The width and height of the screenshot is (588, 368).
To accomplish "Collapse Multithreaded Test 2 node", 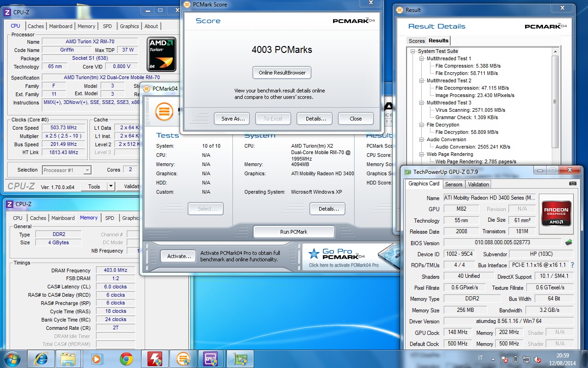I will click(x=421, y=80).
